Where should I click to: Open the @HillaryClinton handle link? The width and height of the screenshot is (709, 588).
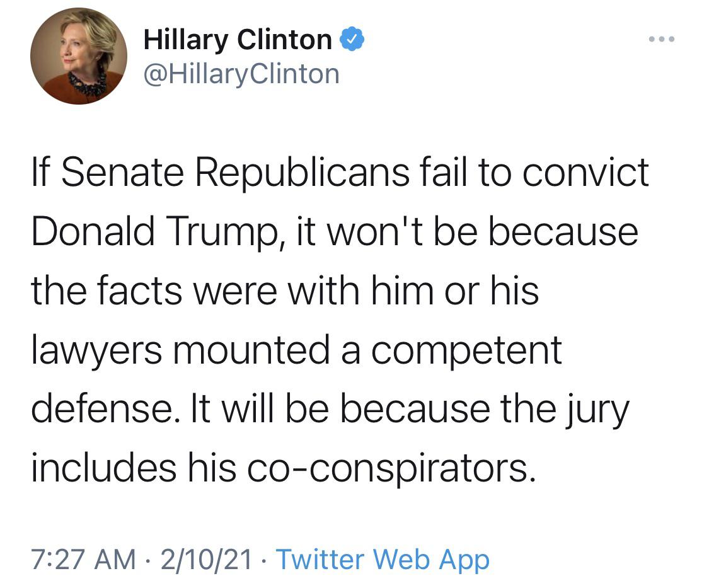[241, 74]
